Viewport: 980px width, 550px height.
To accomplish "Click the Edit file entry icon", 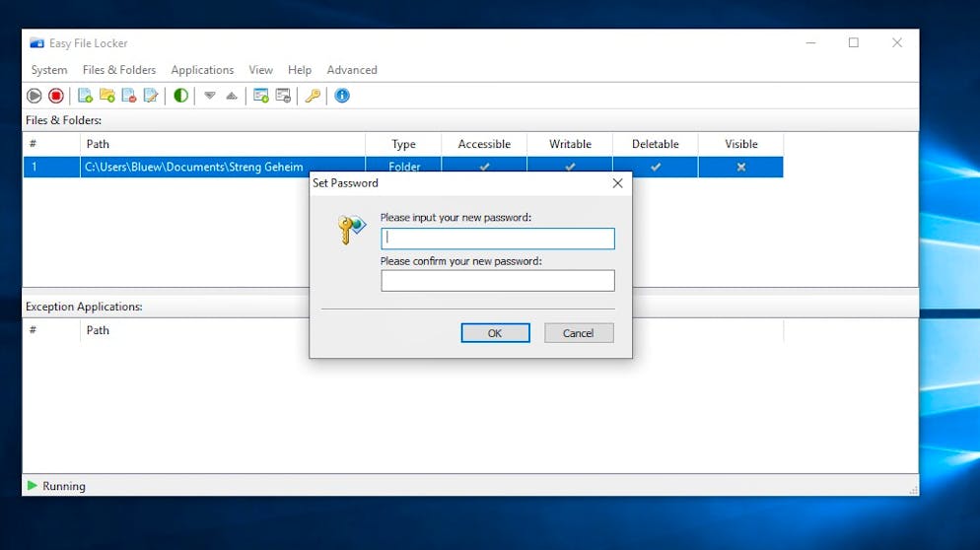I will click(151, 96).
